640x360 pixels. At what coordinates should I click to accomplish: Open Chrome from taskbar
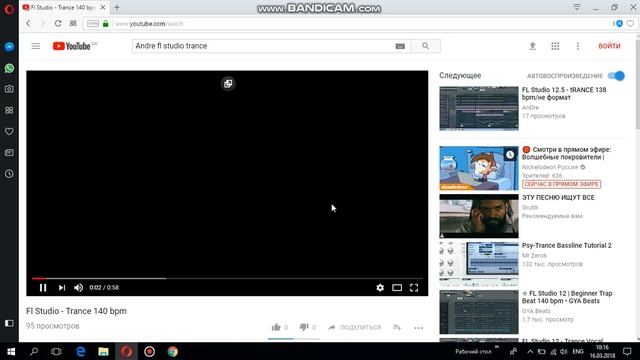172,351
